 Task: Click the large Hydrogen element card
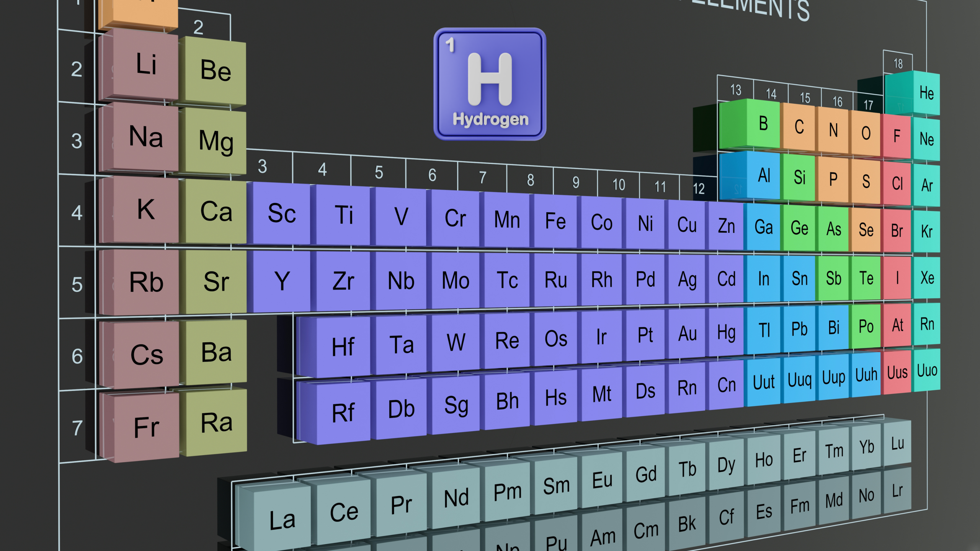[x=490, y=84]
